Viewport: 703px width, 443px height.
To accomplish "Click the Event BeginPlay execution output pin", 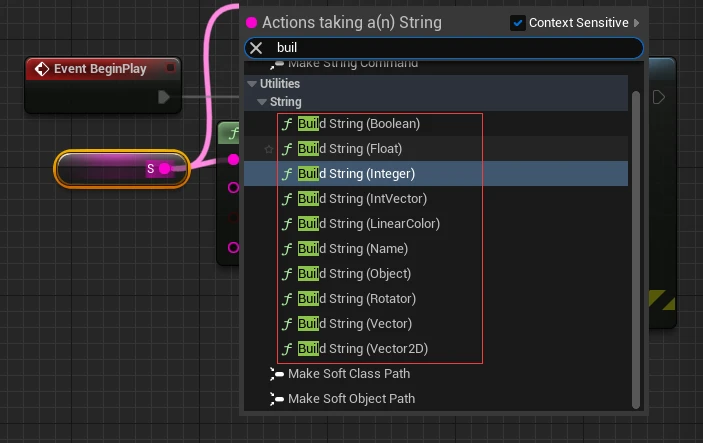I will click(x=164, y=97).
